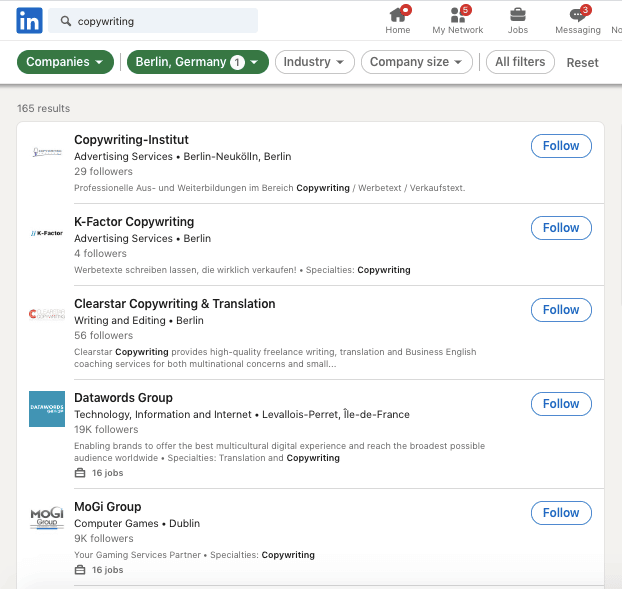Click "Computer Games • Dublin" line
Image resolution: width=622 pixels, height=589 pixels.
137,523
